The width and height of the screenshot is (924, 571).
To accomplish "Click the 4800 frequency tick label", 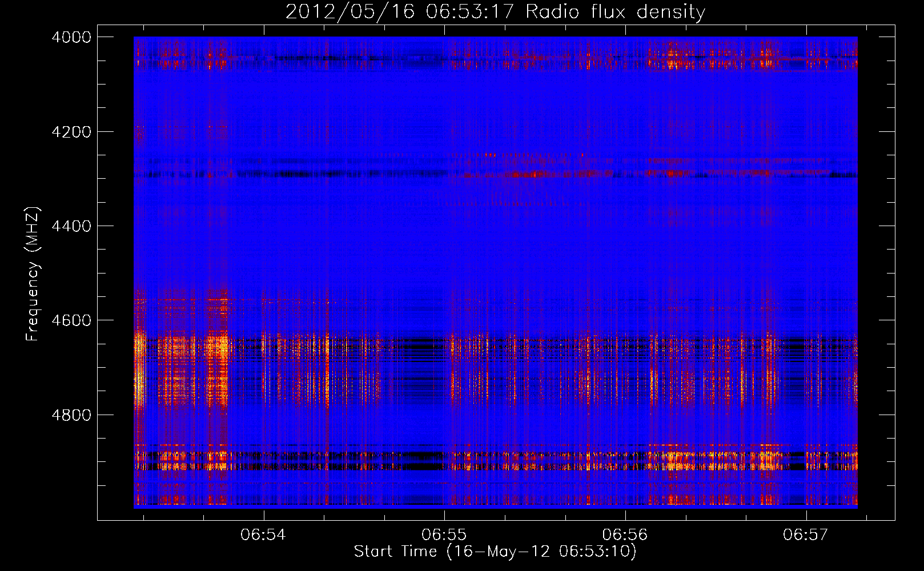I will (x=71, y=415).
